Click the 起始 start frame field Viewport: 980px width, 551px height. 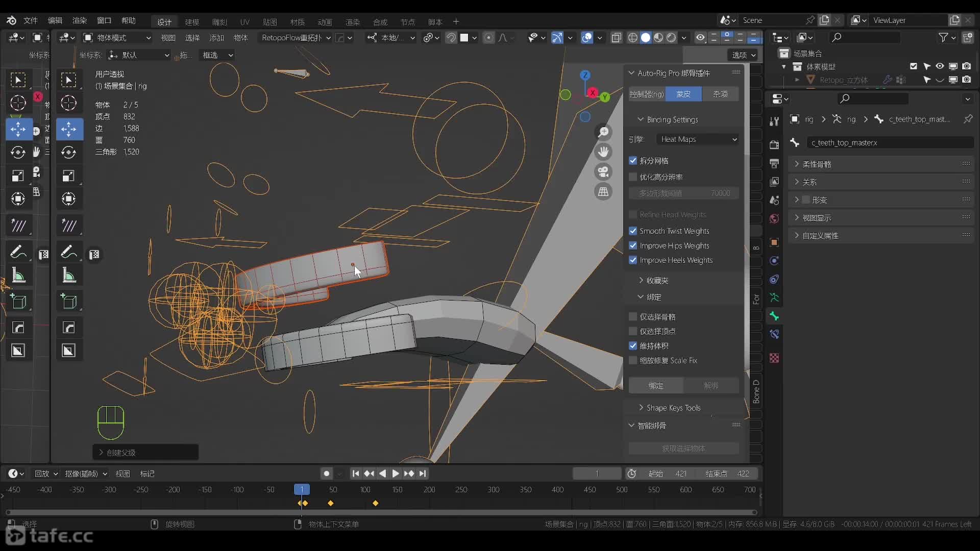click(669, 474)
